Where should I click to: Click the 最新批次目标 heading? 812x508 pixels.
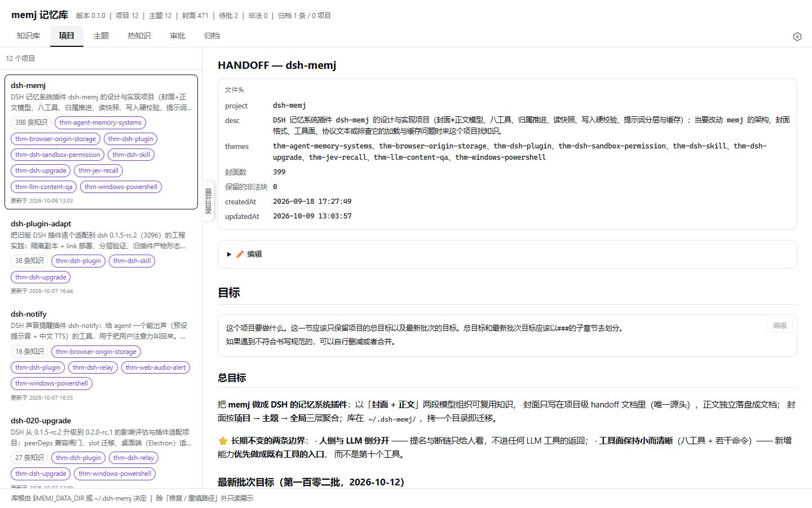[311, 482]
